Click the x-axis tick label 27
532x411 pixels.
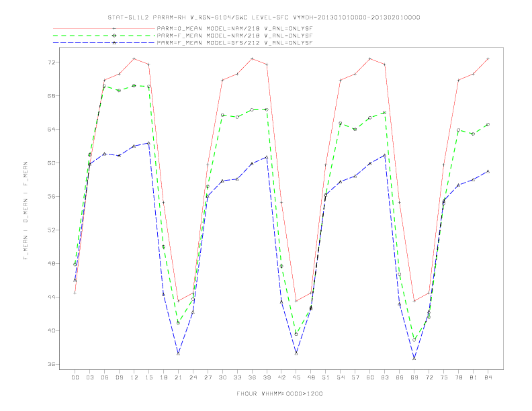click(208, 377)
